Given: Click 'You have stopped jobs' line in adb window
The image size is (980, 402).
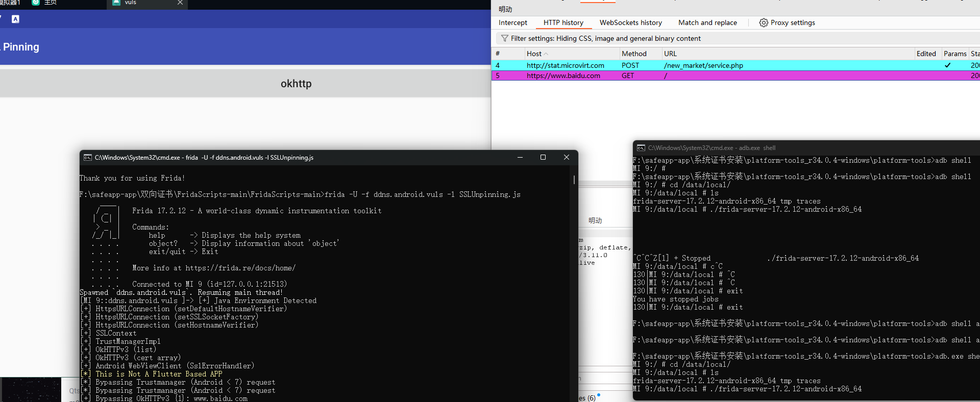Looking at the screenshot, I should click(676, 299).
